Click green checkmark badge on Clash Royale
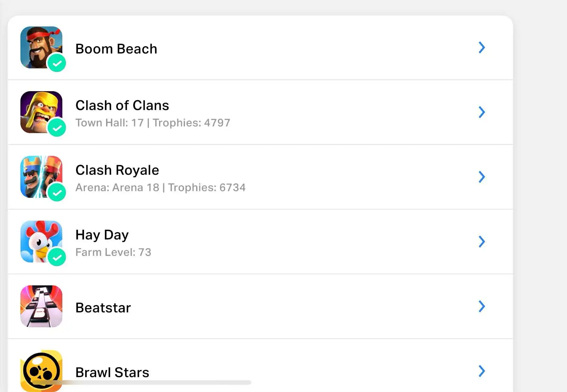567x392 pixels. click(x=57, y=193)
